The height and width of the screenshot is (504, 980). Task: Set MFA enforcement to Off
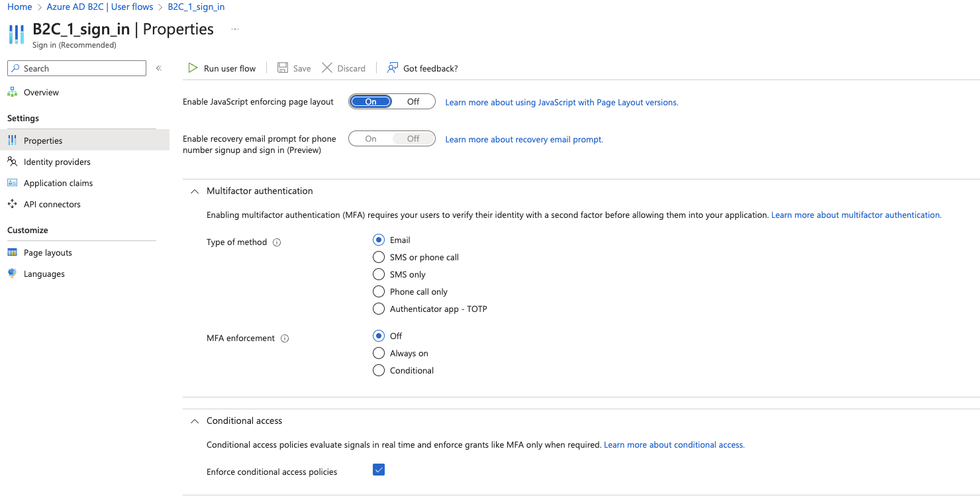tap(379, 336)
